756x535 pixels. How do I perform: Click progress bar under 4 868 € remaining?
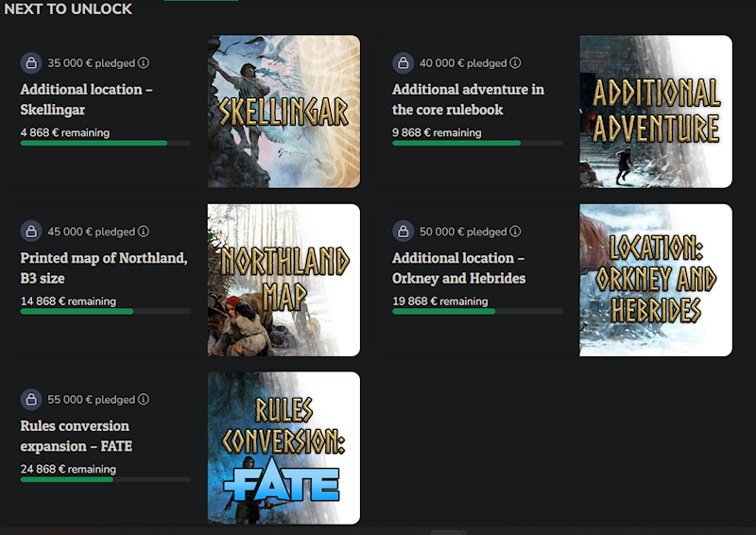(105, 143)
